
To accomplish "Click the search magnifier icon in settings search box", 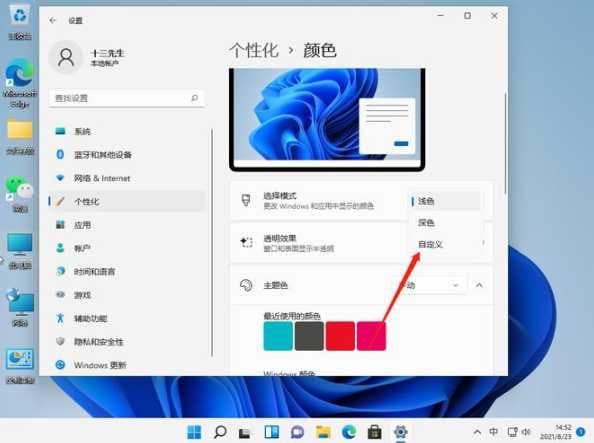I will (194, 99).
